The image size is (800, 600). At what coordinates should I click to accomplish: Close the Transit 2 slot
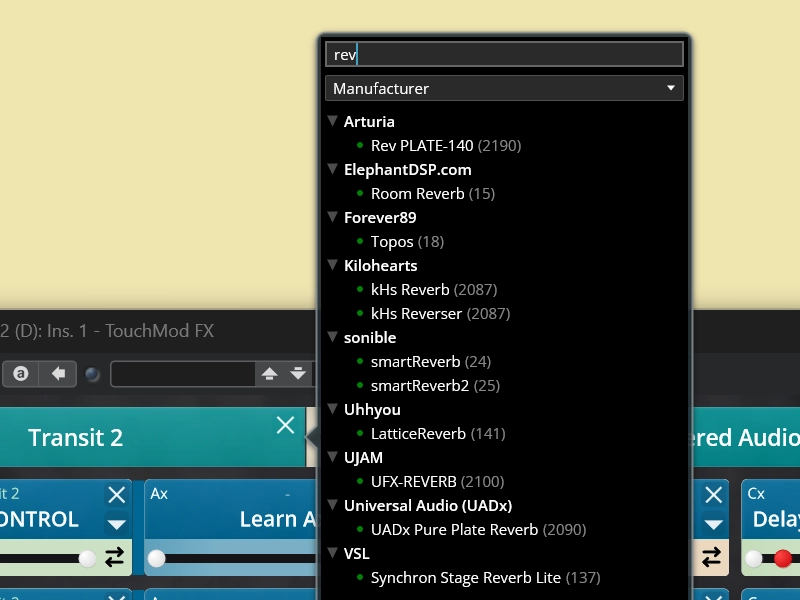click(285, 424)
